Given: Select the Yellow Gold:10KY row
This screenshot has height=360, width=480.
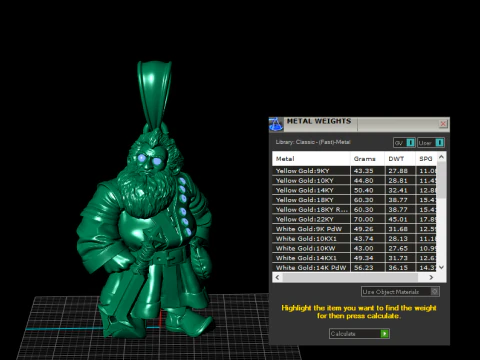Looking at the screenshot, I should click(354, 180).
